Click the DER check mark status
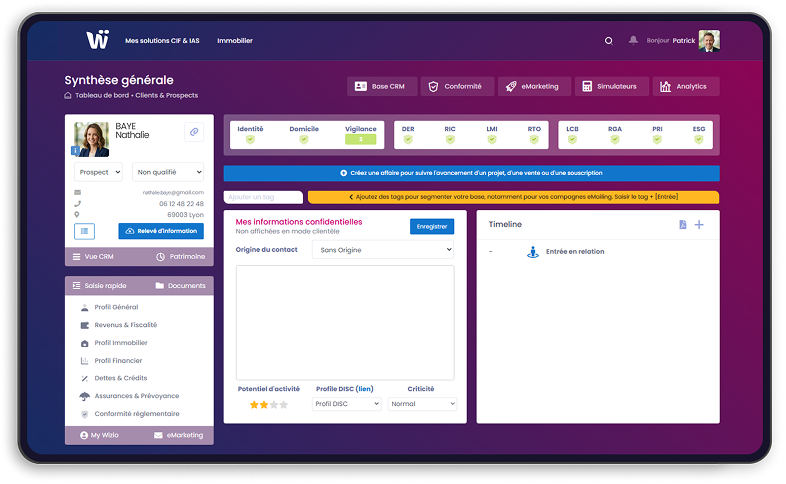This screenshot has height=484, width=786. [408, 140]
